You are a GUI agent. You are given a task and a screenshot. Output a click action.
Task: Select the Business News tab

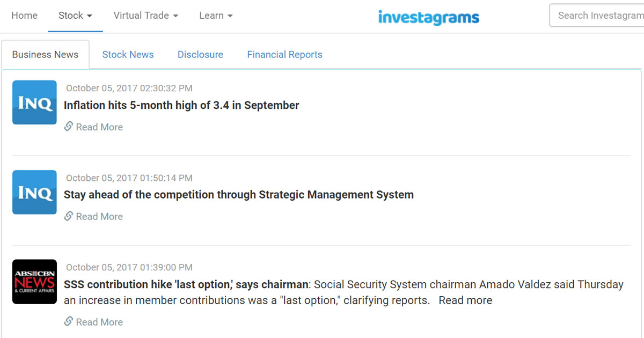pyautogui.click(x=45, y=55)
